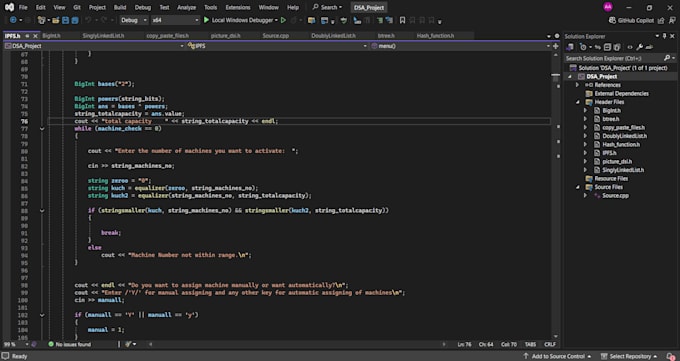
Task: Click the CRLF line ending indicator
Action: pos(549,344)
